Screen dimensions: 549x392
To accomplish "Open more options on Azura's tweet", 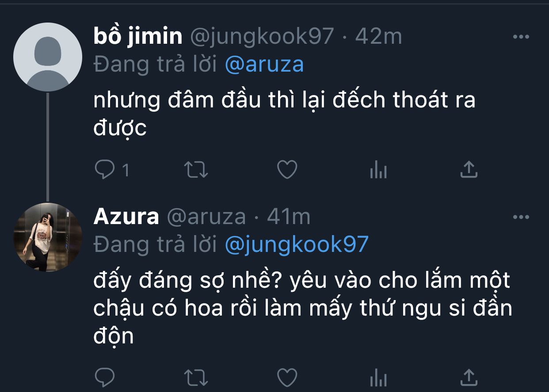I will (x=521, y=217).
